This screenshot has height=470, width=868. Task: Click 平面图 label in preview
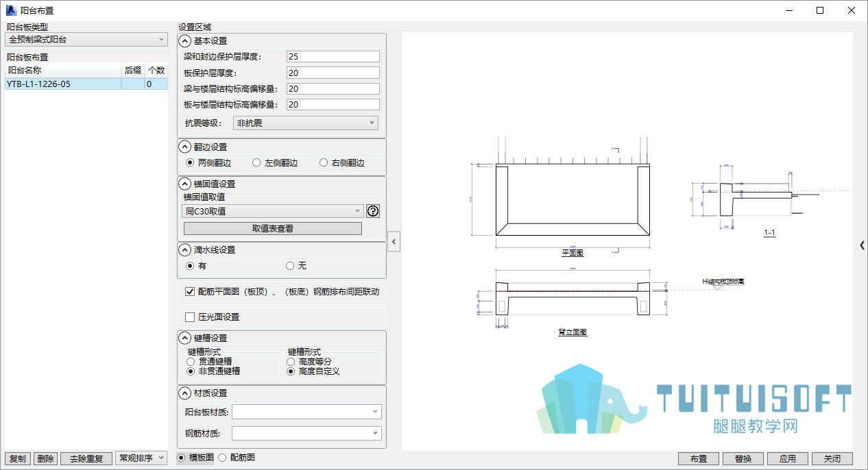tap(572, 253)
